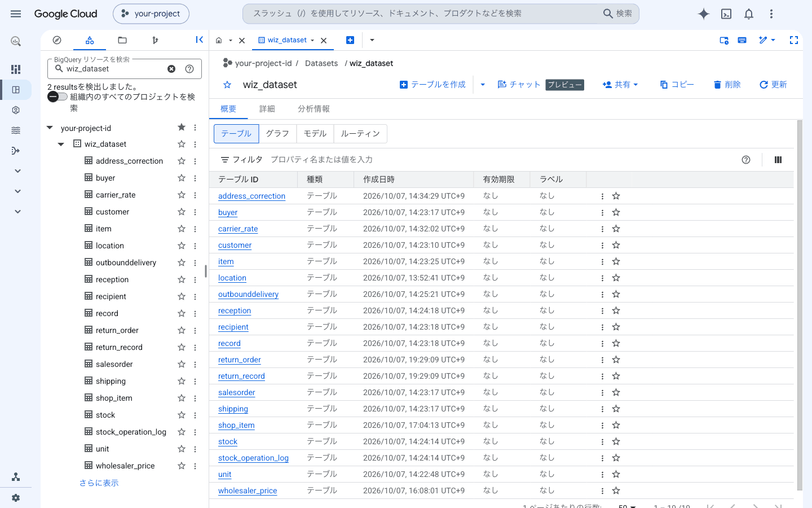Activate Cloud Shell terminal icon
This screenshot has width=812, height=508.
[x=726, y=14]
